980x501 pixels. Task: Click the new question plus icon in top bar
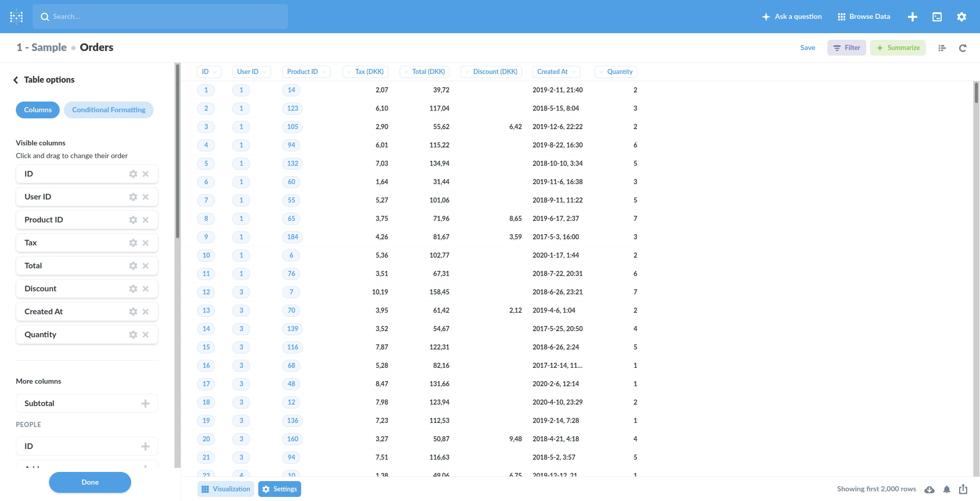(913, 16)
